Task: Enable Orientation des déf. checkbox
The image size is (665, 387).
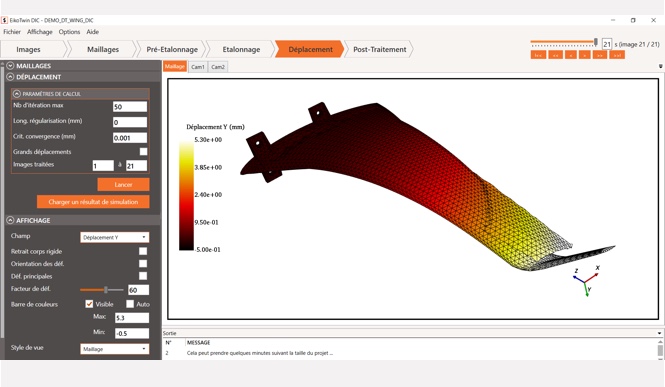Action: click(x=143, y=263)
